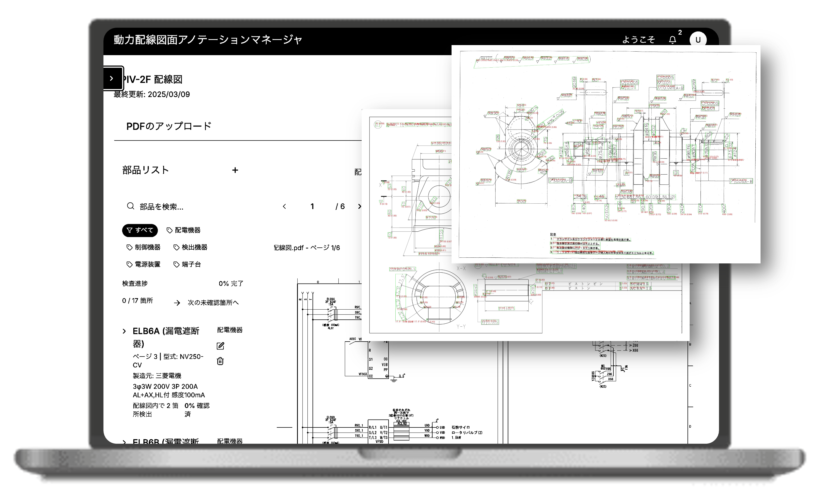
Task: Click the search magnifier icon
Action: [130, 206]
